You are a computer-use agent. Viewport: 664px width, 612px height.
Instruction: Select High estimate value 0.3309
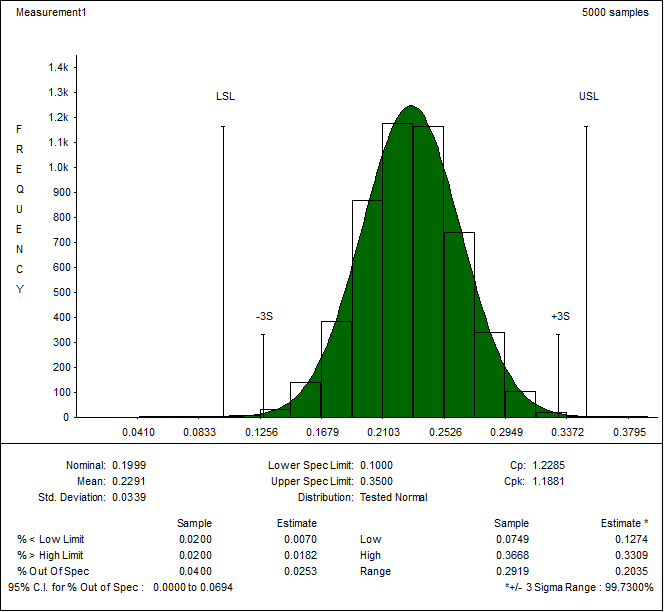tap(631, 555)
